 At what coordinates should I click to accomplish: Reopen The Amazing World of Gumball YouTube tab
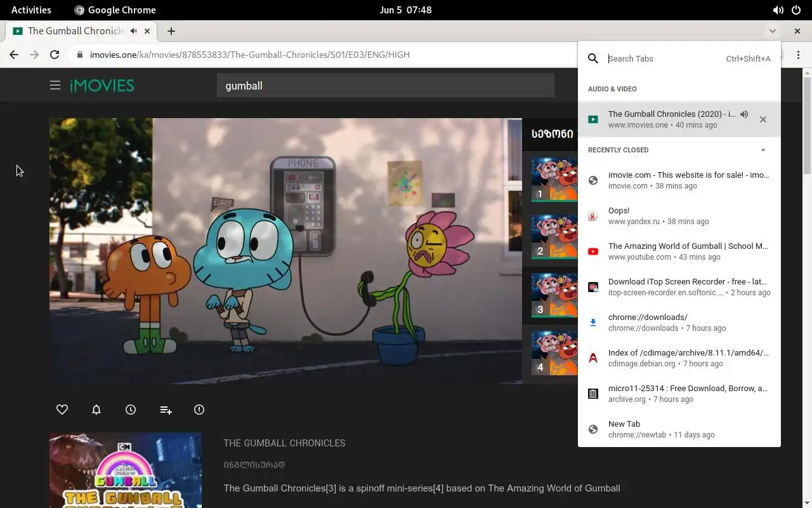coord(679,251)
